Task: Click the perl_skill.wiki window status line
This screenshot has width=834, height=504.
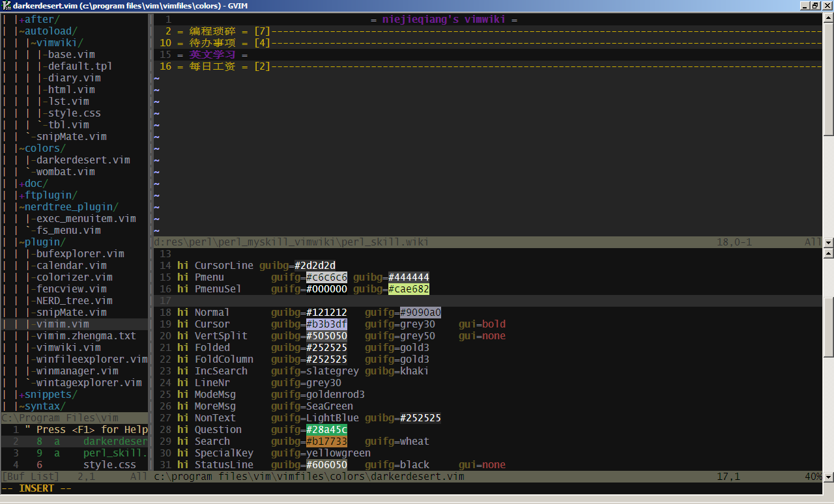Action: click(487, 242)
